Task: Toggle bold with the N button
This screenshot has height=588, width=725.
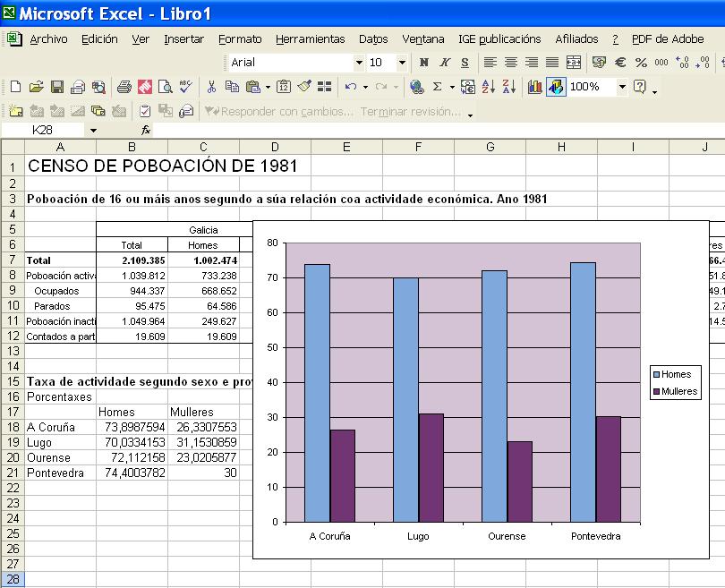Action: click(x=423, y=63)
